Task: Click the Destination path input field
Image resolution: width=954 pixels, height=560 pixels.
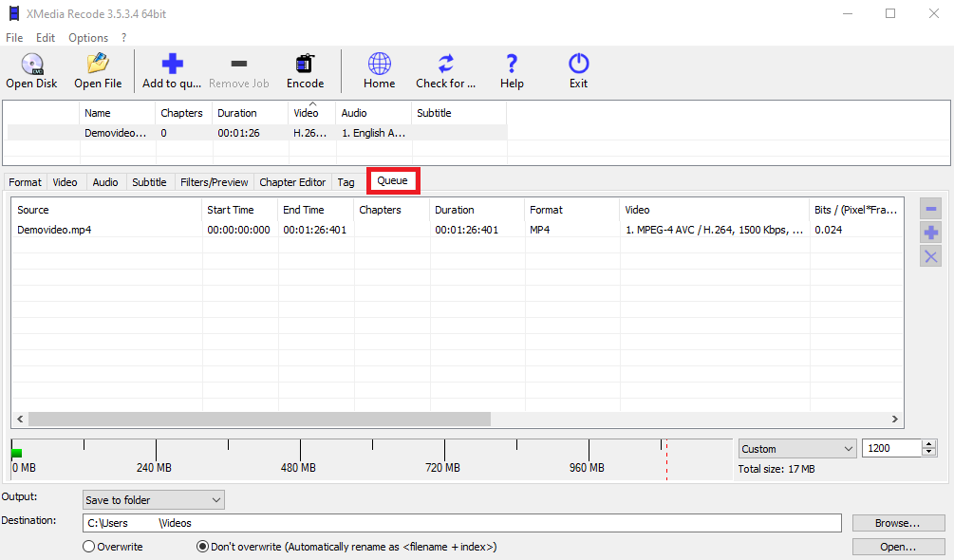Action: [x=461, y=523]
